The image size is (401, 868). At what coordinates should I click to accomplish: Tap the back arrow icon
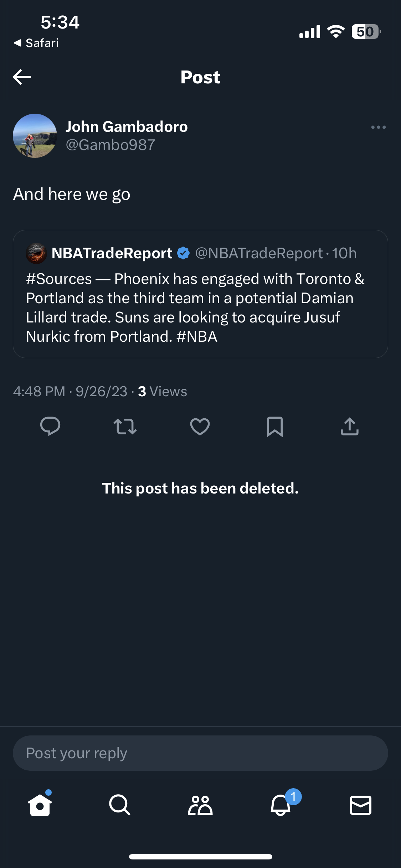point(22,77)
